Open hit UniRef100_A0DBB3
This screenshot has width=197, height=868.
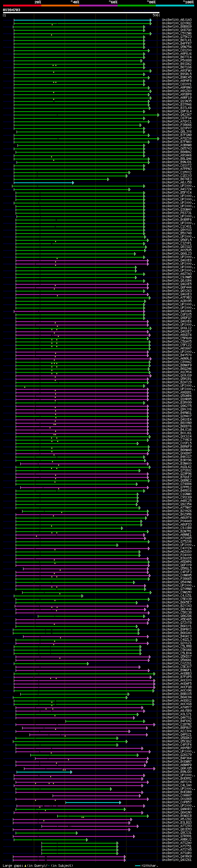point(177,674)
